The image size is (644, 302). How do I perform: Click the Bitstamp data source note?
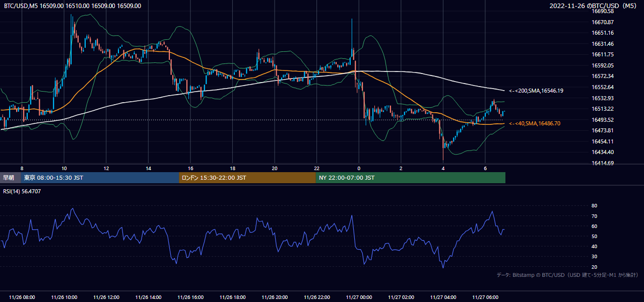[x=567, y=275]
